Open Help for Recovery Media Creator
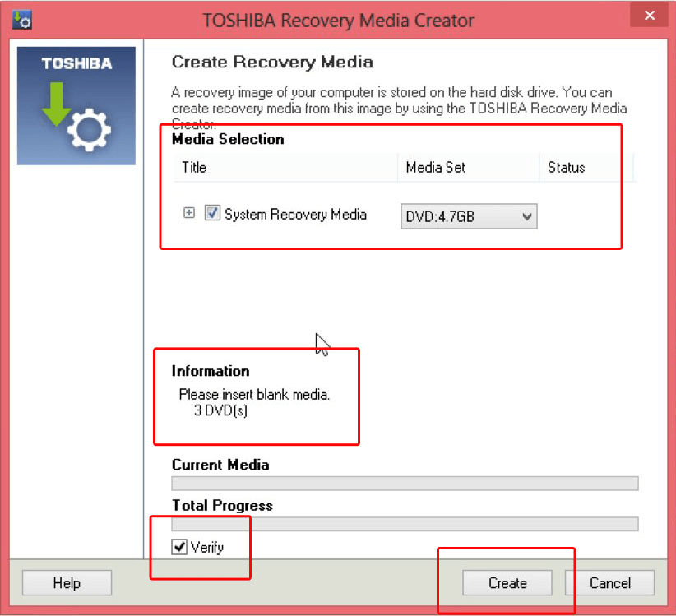Image resolution: width=676 pixels, height=616 pixels. pyautogui.click(x=67, y=583)
